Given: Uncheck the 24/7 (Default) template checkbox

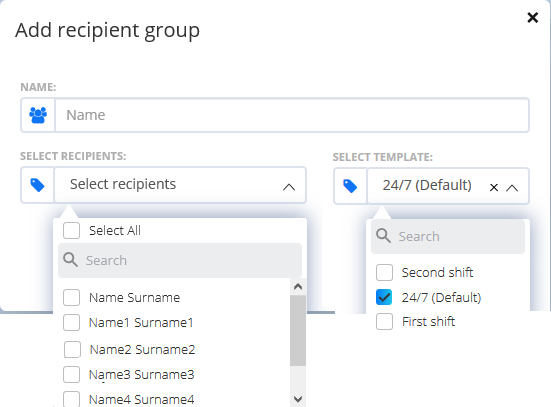Looking at the screenshot, I should [x=384, y=297].
